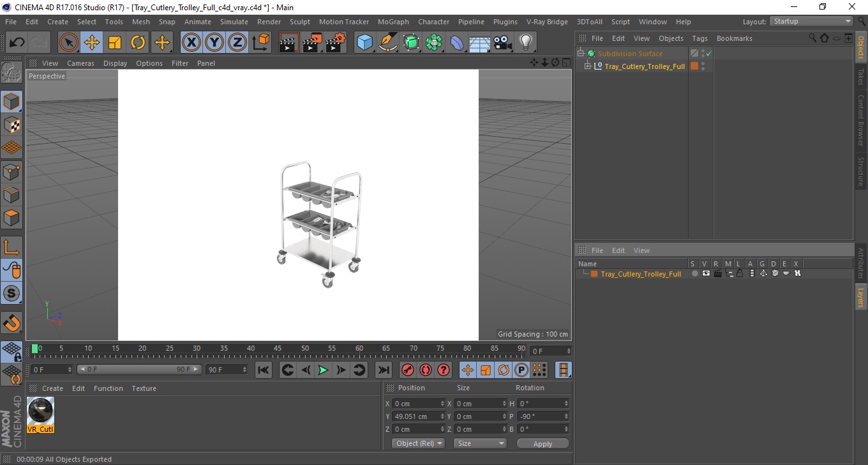Click the Position Y value field
This screenshot has height=465, width=868.
pyautogui.click(x=419, y=416)
